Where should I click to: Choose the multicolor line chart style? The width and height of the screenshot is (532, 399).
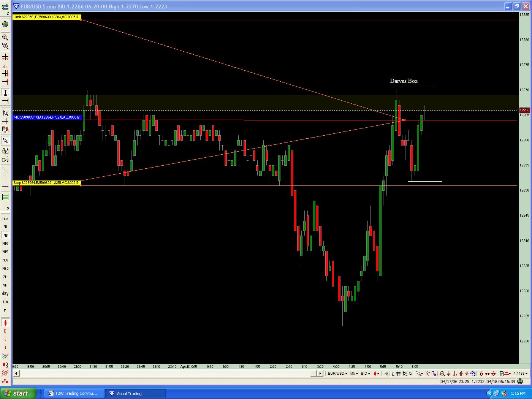[x=5, y=356]
